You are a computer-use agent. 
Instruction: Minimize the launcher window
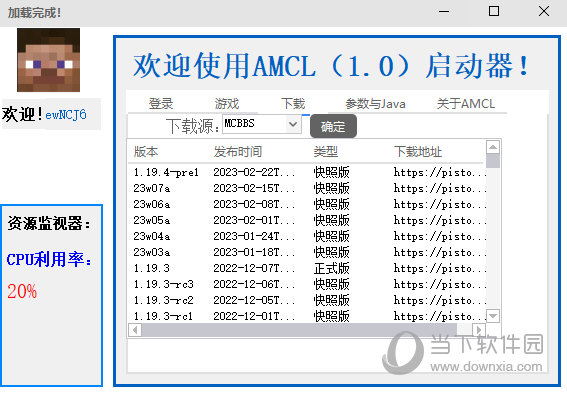444,12
